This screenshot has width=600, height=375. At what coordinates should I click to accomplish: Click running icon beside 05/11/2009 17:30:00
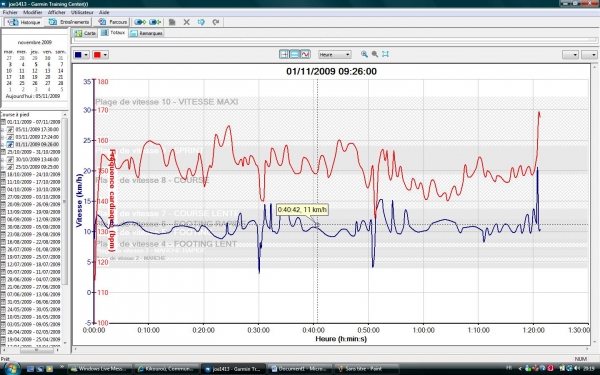(x=11, y=130)
